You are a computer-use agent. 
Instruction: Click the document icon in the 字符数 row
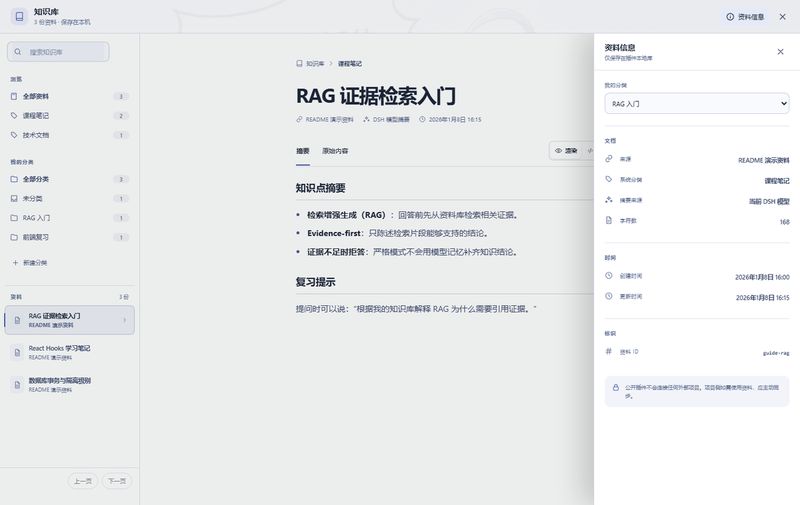coord(609,220)
